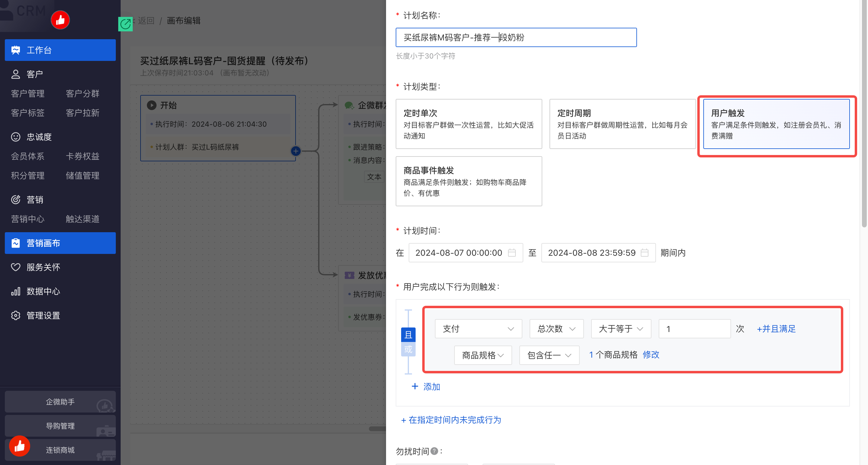Click the 管理设置 gear icon

coord(15,315)
